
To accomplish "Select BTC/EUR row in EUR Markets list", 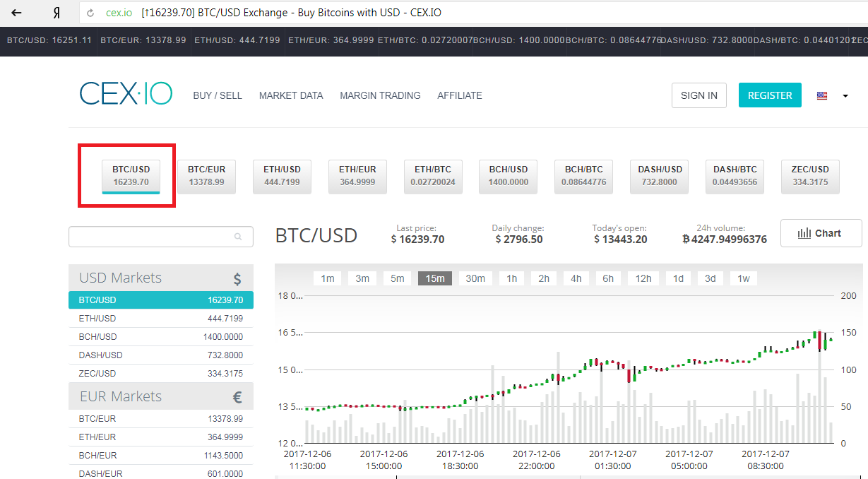I will click(x=161, y=419).
